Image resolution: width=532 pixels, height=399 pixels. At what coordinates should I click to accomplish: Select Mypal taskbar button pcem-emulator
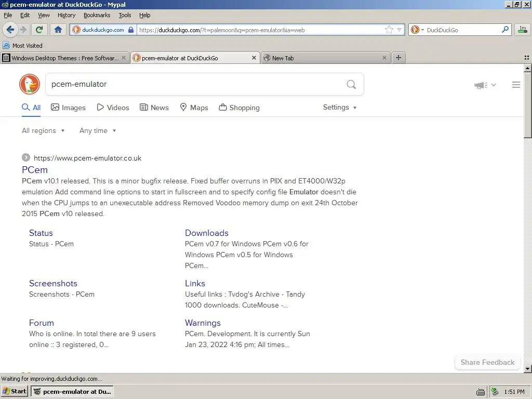point(72,391)
